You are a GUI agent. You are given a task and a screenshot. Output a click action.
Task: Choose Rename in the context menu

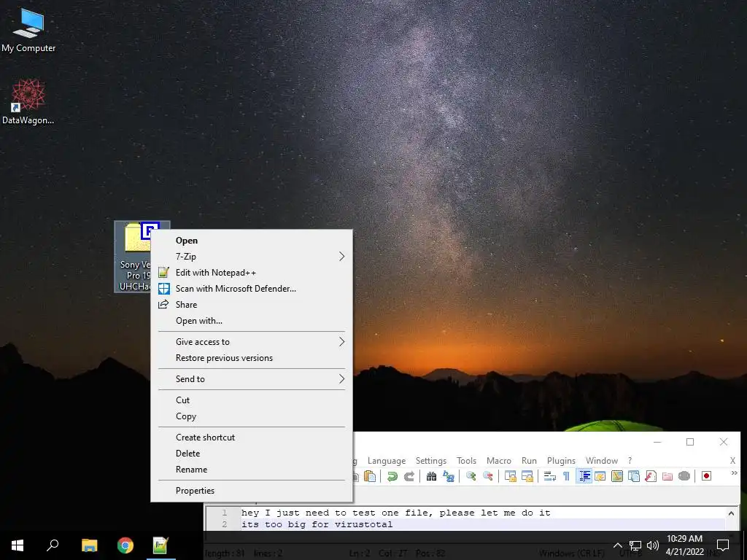pyautogui.click(x=252, y=469)
